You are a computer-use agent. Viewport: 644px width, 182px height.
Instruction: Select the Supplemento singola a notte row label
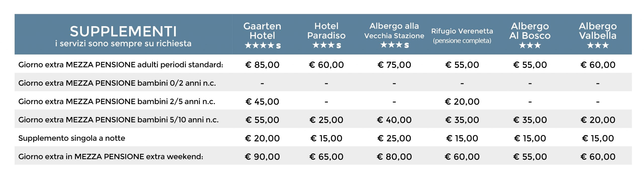[x=72, y=138]
